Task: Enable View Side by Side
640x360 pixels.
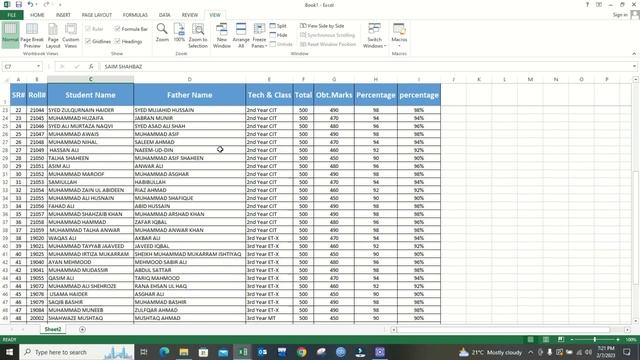Action: tap(322, 26)
